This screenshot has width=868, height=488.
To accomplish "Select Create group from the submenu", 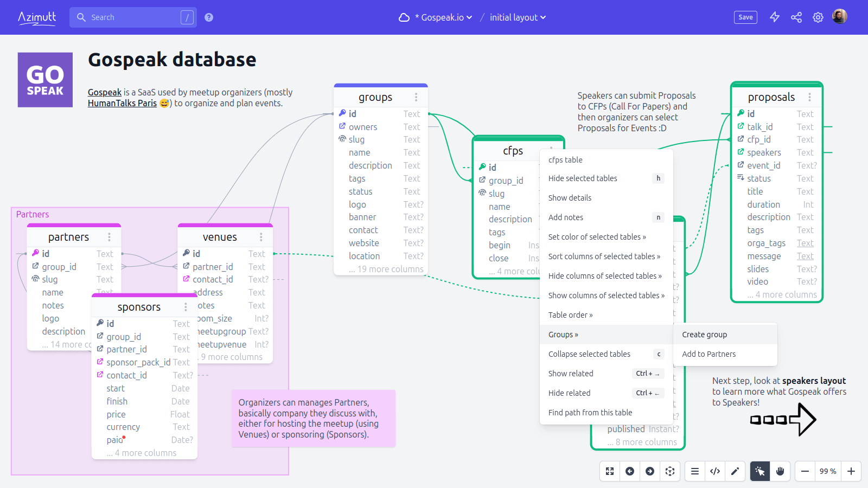I will [704, 335].
